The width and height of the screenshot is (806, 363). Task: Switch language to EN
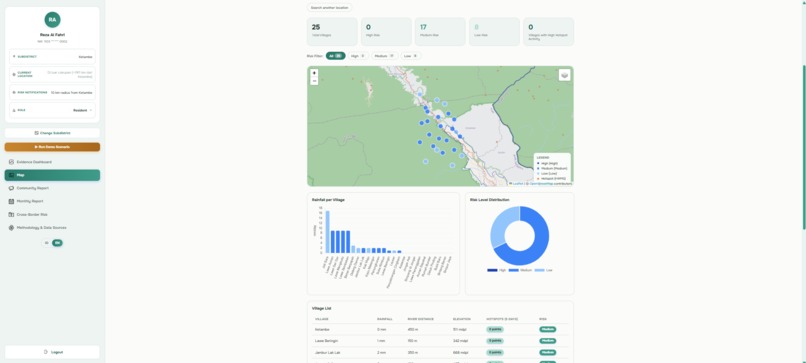click(x=57, y=243)
